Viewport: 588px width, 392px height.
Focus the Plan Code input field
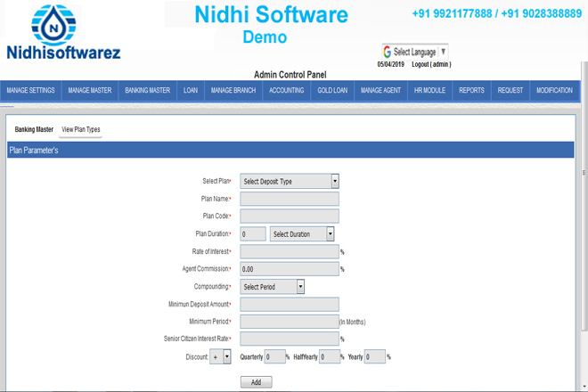tap(290, 216)
